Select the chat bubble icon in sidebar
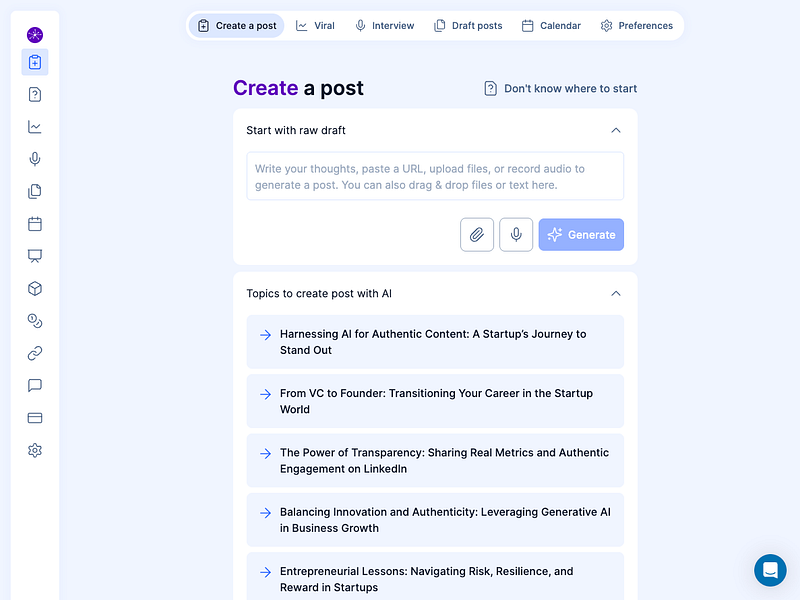This screenshot has height=600, width=800. click(35, 385)
